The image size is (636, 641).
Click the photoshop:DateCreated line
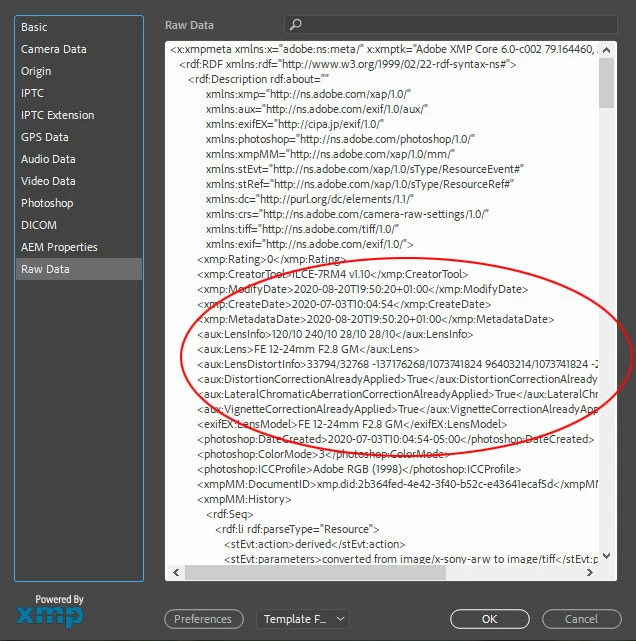tap(395, 439)
